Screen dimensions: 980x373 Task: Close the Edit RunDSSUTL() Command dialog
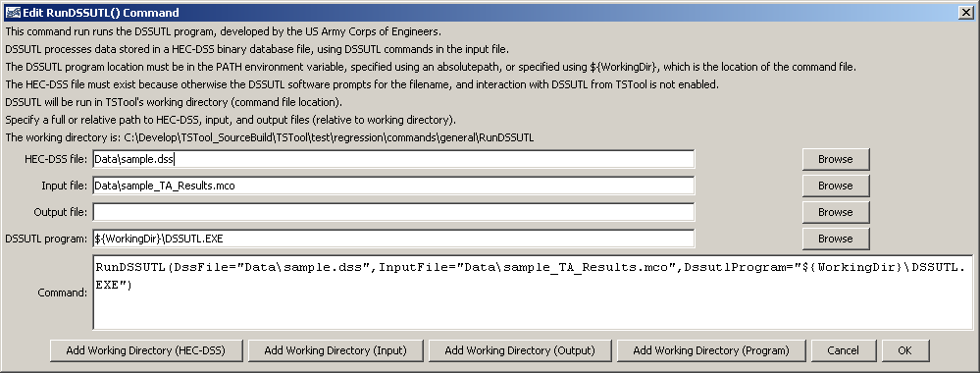coord(966,13)
